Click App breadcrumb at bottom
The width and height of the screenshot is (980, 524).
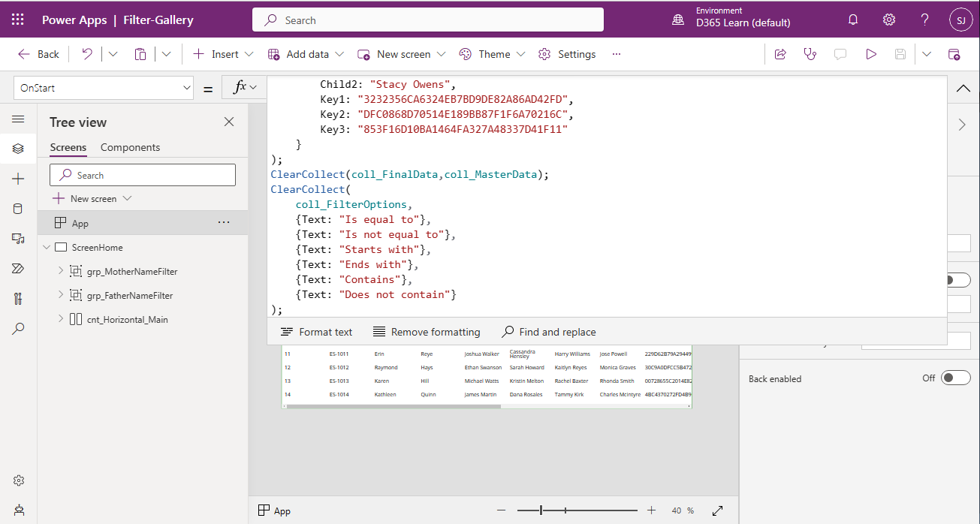click(274, 510)
